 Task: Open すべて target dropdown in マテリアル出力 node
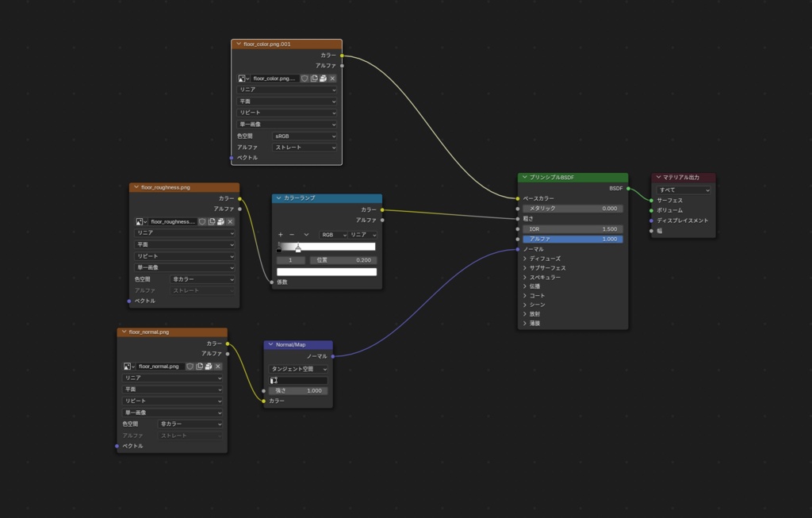[x=684, y=190]
